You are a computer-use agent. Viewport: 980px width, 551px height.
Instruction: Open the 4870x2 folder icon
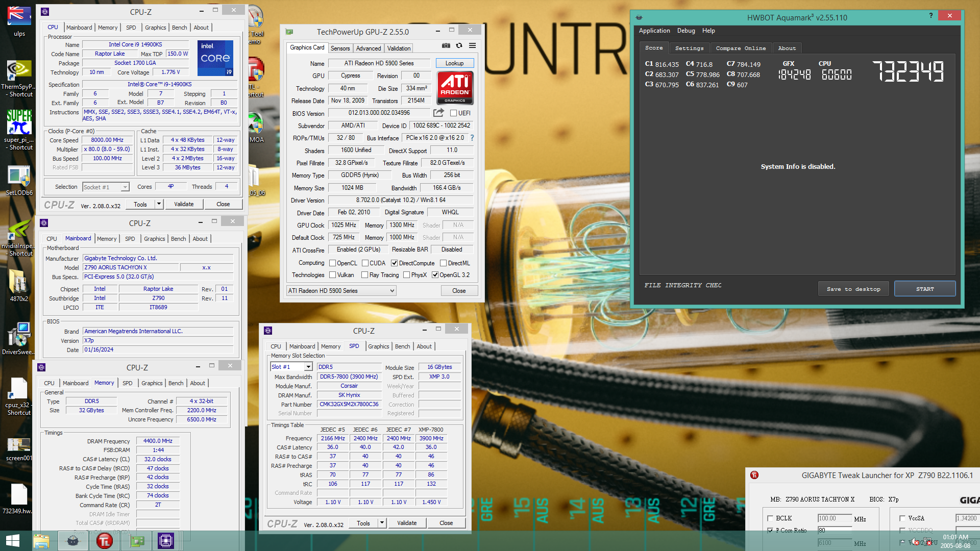[19, 286]
